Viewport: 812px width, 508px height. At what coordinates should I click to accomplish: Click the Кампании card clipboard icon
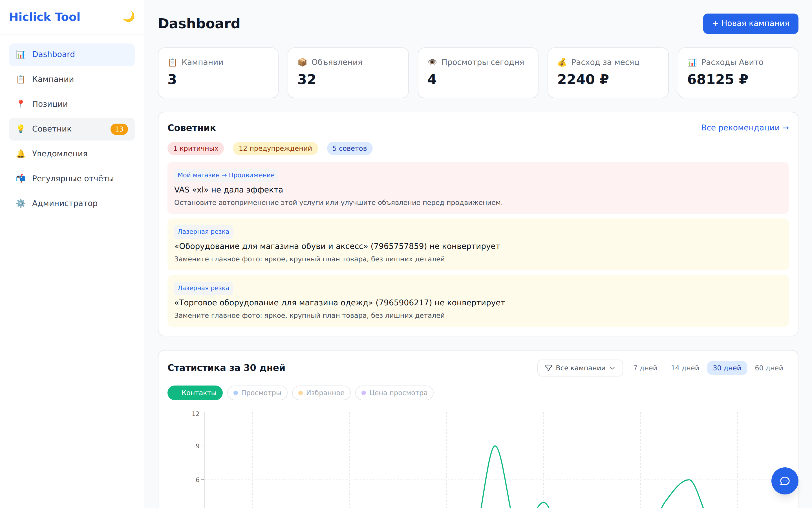pyautogui.click(x=172, y=62)
